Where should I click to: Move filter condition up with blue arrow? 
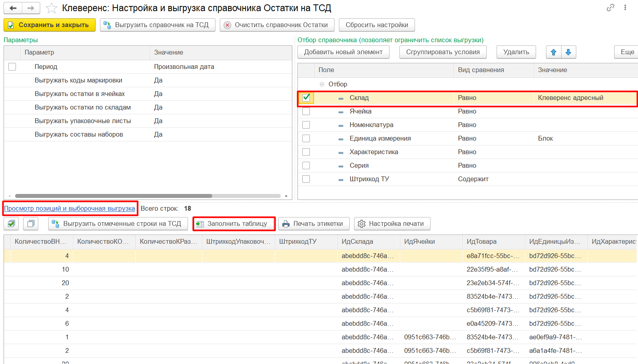[x=554, y=52]
